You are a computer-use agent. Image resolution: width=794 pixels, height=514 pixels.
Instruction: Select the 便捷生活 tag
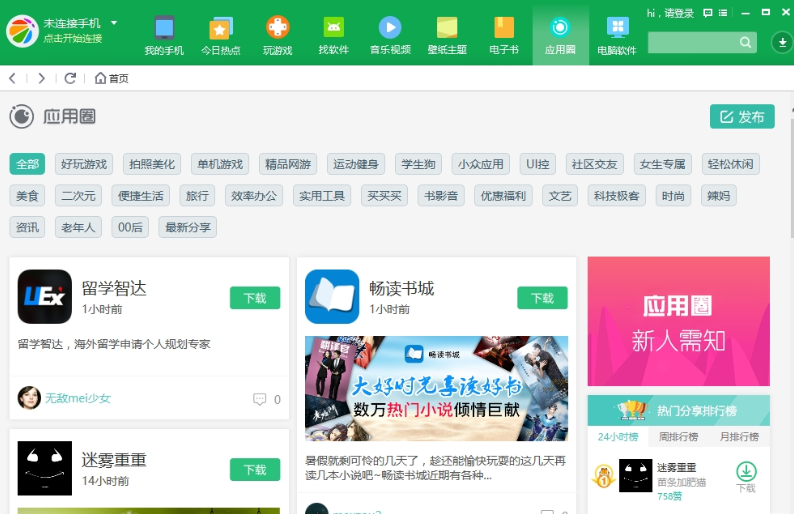141,195
